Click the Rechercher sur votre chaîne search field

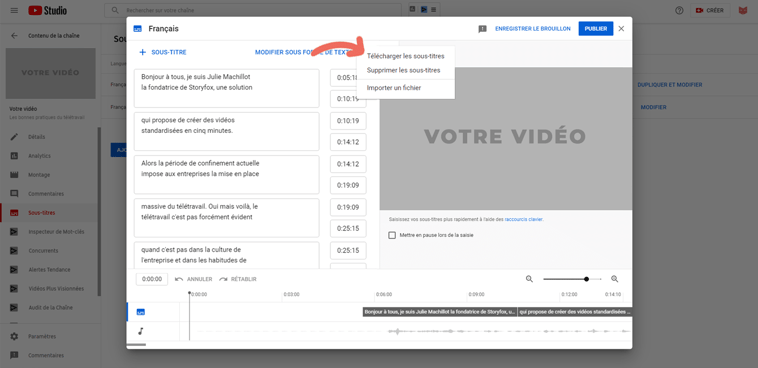pos(253,10)
